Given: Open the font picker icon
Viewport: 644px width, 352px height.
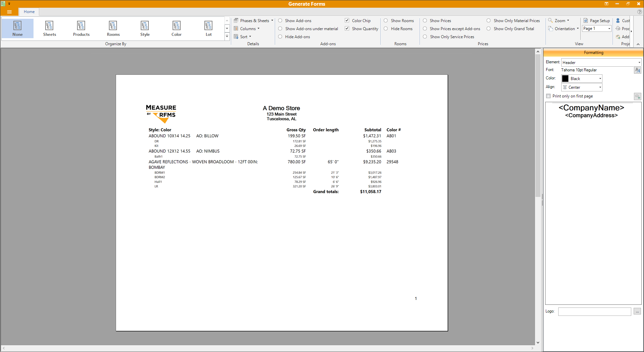Looking at the screenshot, I should 637,70.
